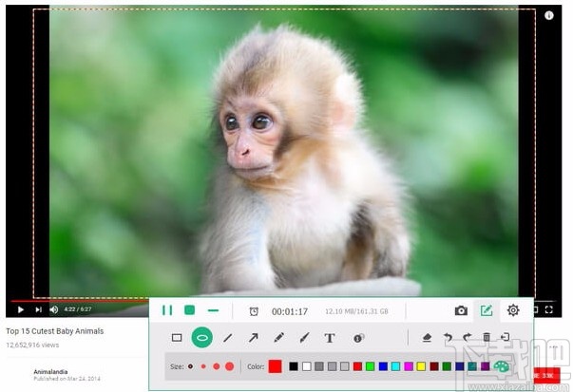Click the 00:01:17 recording timer
This screenshot has height=392, width=573.
(x=290, y=311)
